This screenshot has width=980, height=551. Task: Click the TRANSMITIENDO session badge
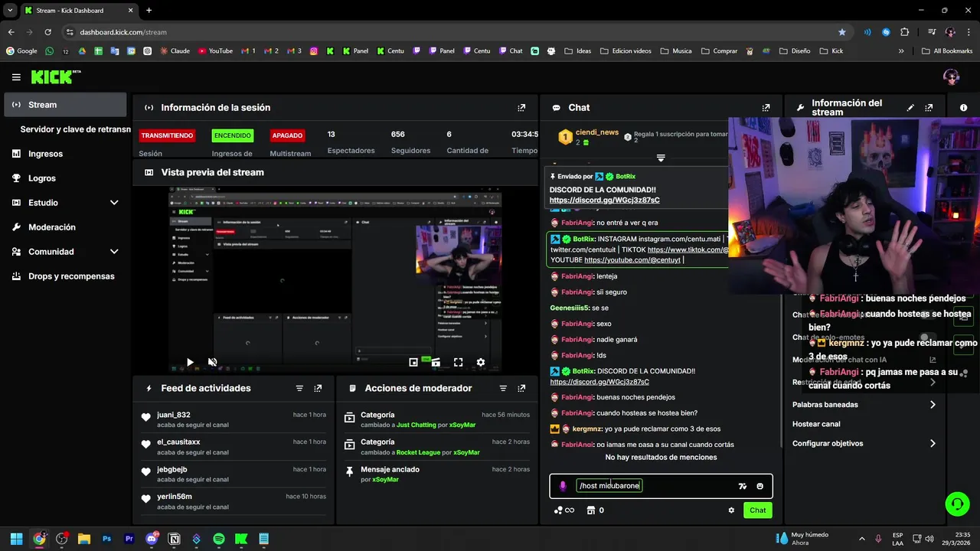167,135
